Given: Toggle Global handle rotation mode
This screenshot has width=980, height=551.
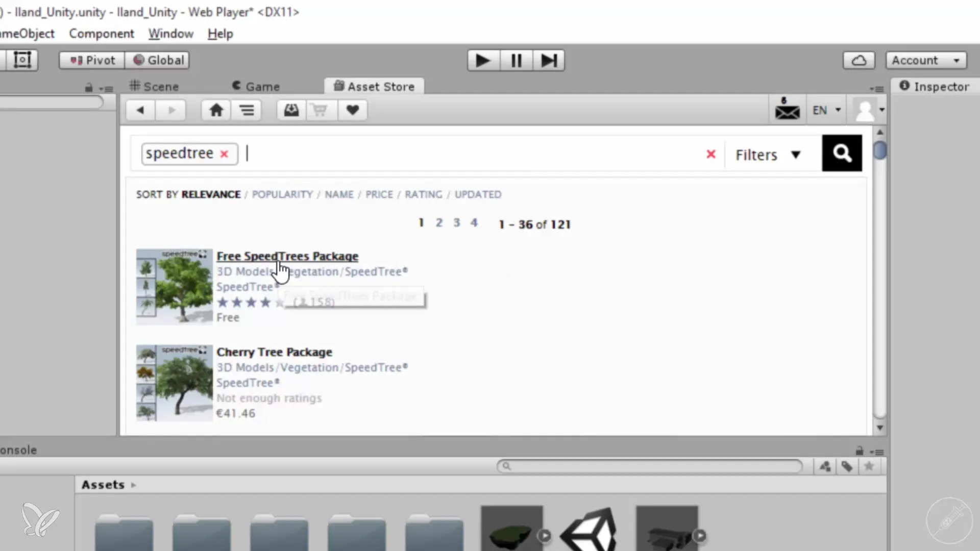Looking at the screenshot, I should pos(158,60).
